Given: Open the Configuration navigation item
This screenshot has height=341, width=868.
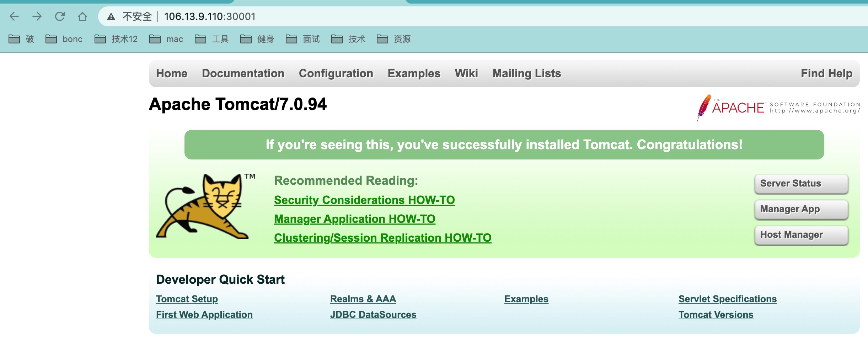Looking at the screenshot, I should pos(336,73).
